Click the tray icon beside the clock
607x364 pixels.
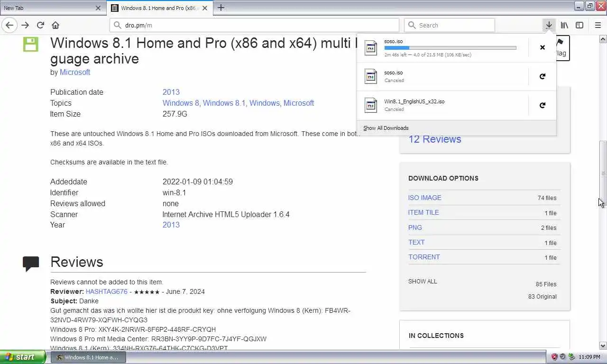coord(572,357)
